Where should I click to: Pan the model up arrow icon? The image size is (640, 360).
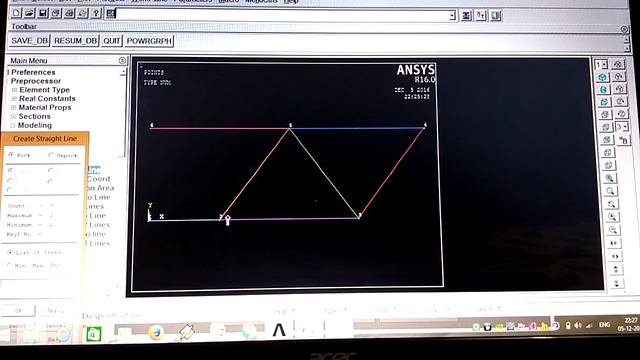click(x=616, y=269)
